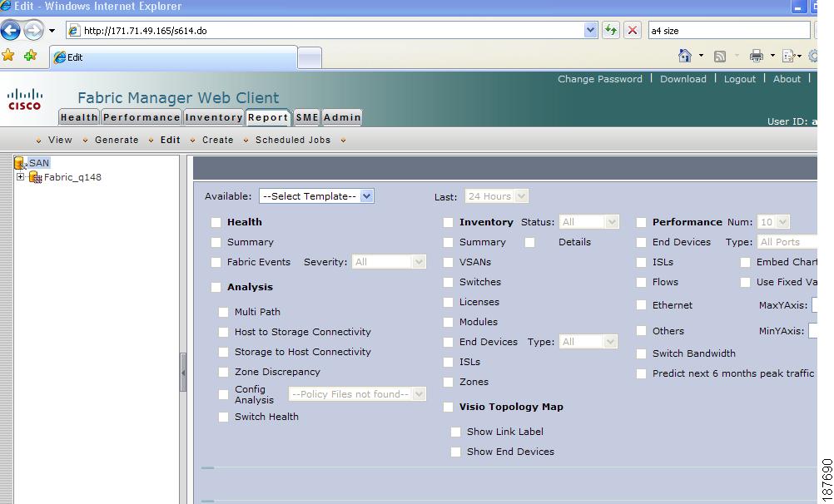
Task: Click the Logout link
Action: (739, 79)
